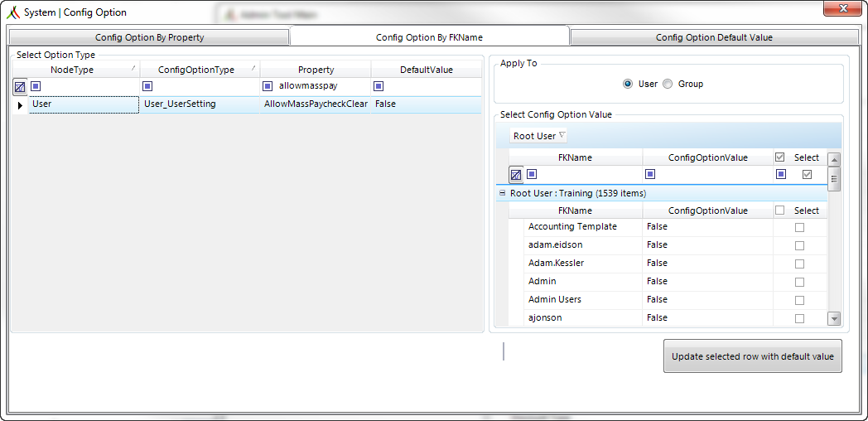Check the Select box for Accounting Template
Viewport: 868px width, 421px height.
799,227
